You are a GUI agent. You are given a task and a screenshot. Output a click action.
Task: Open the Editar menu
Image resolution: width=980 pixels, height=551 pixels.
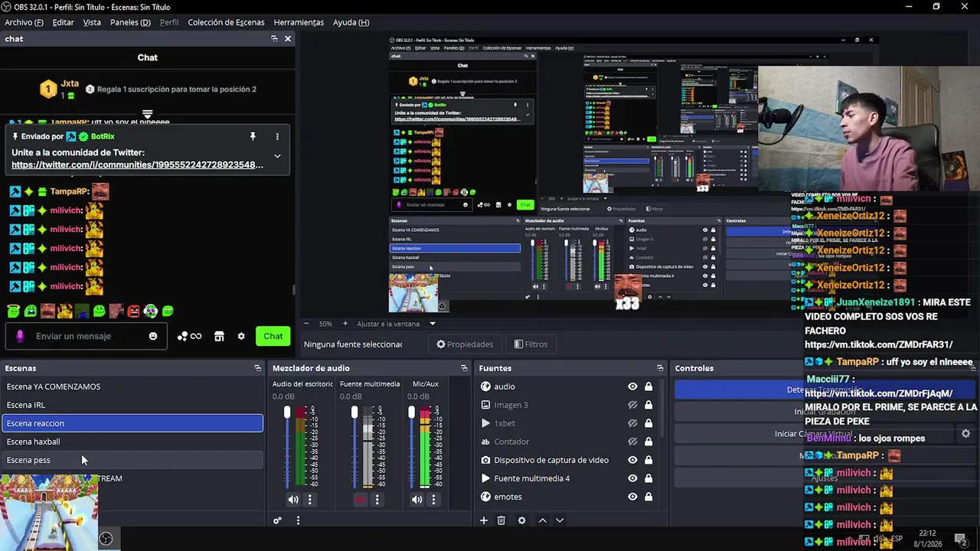tap(63, 22)
